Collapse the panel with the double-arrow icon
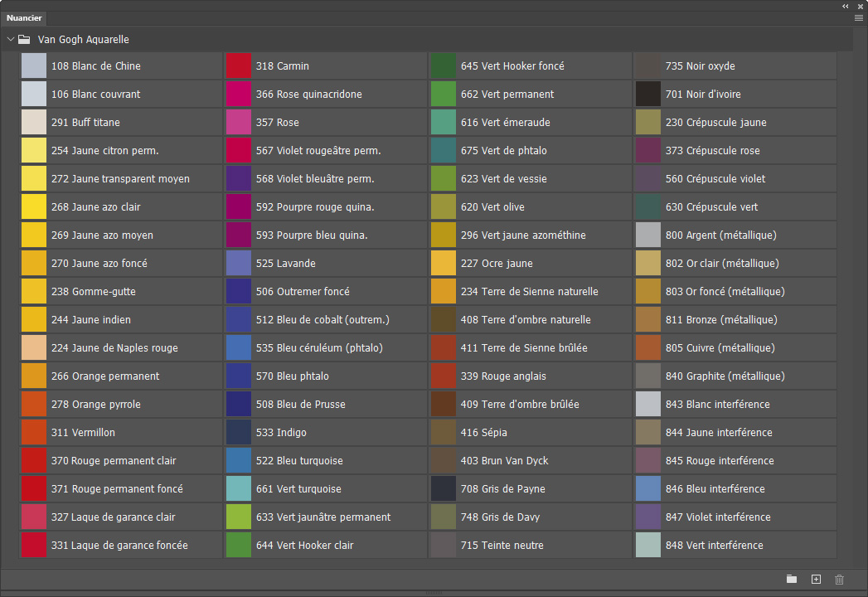 click(846, 6)
